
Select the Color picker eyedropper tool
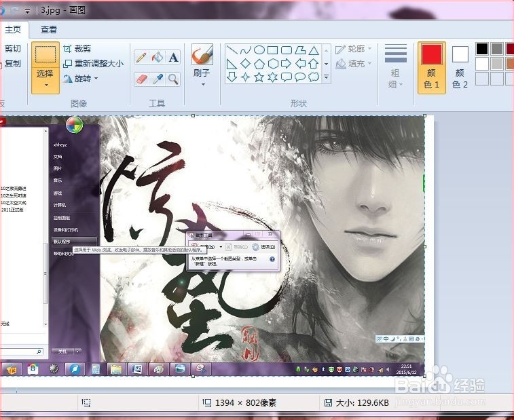pyautogui.click(x=158, y=79)
